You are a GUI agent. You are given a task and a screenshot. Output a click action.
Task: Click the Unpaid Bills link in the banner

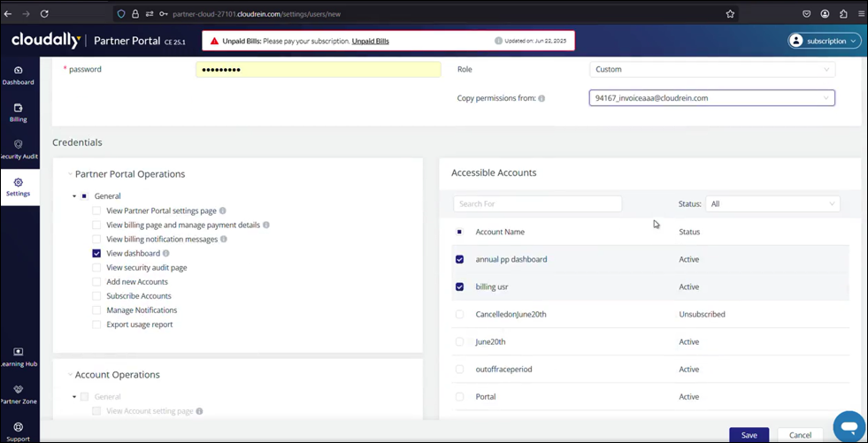pyautogui.click(x=371, y=41)
